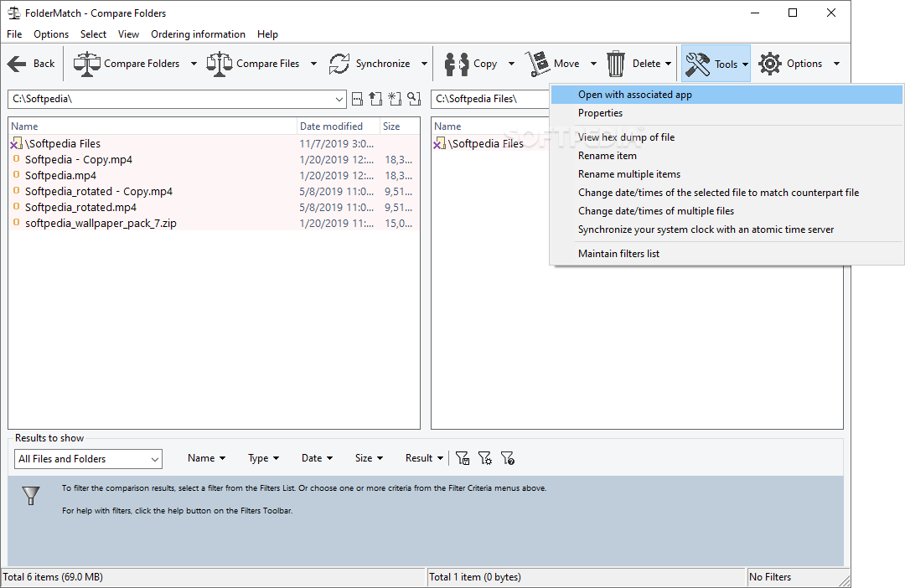The height and width of the screenshot is (588, 905).
Task: Click the folder icon of left Softpedia Files
Action: click(x=16, y=143)
